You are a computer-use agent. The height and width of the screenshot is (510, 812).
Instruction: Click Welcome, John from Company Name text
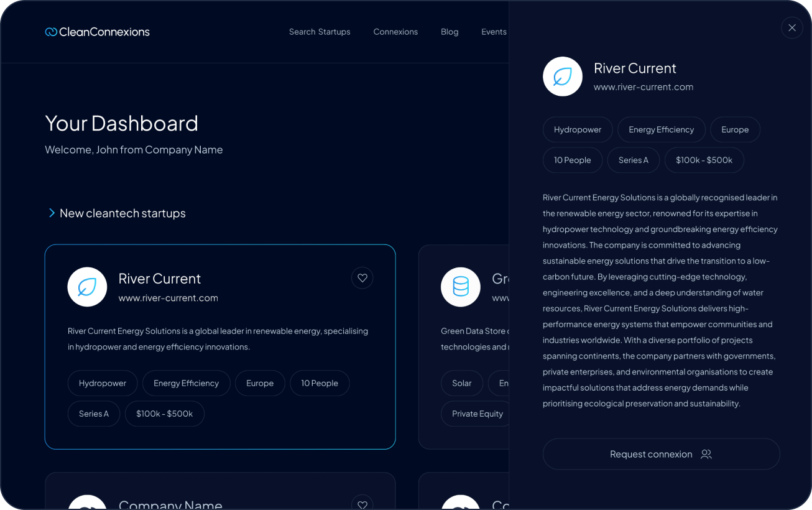134,150
